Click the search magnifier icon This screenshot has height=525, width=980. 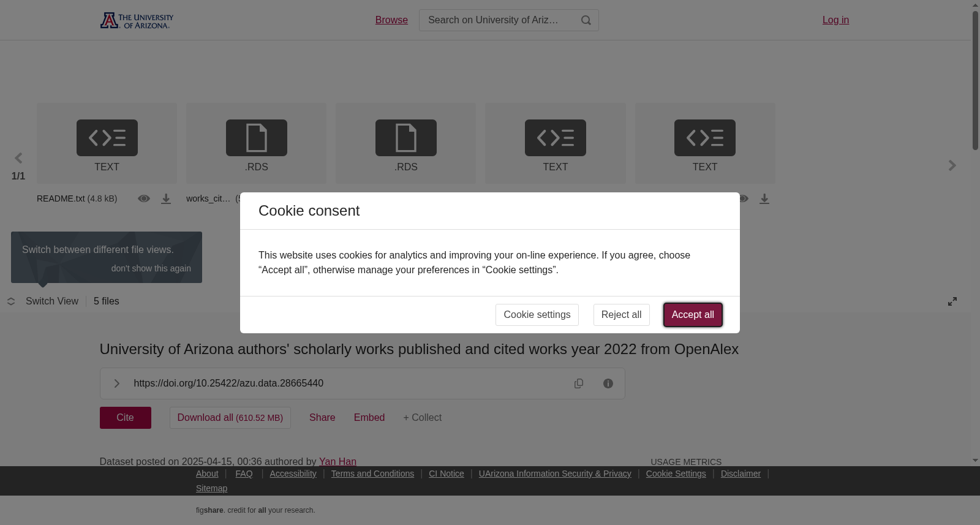coord(586,20)
